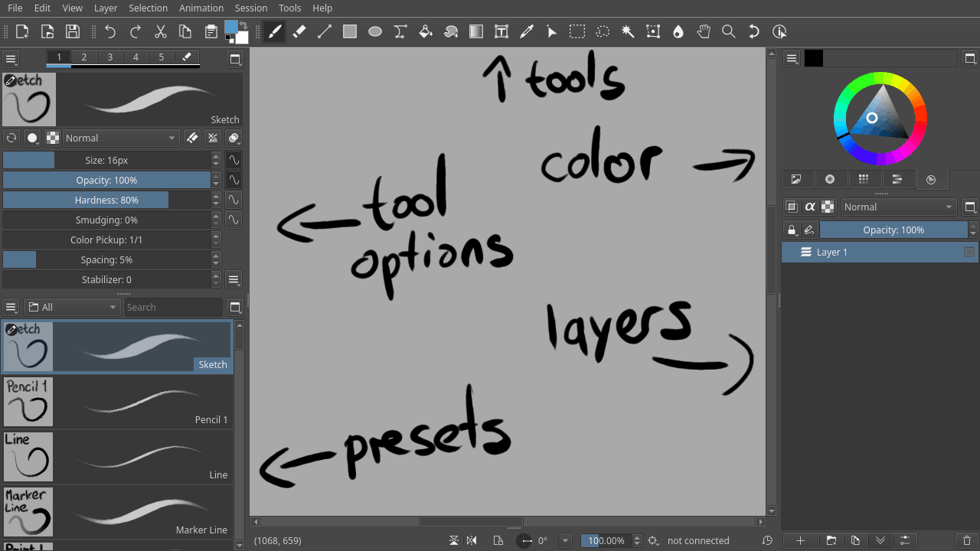
Task: Open the Animation menu
Action: (x=201, y=8)
